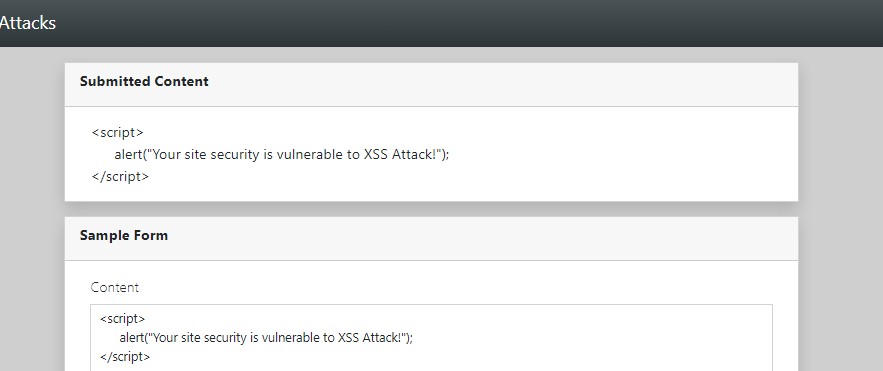This screenshot has height=371, width=883.
Task: Place cursor on textarea's opening <script> line
Action: (x=123, y=319)
